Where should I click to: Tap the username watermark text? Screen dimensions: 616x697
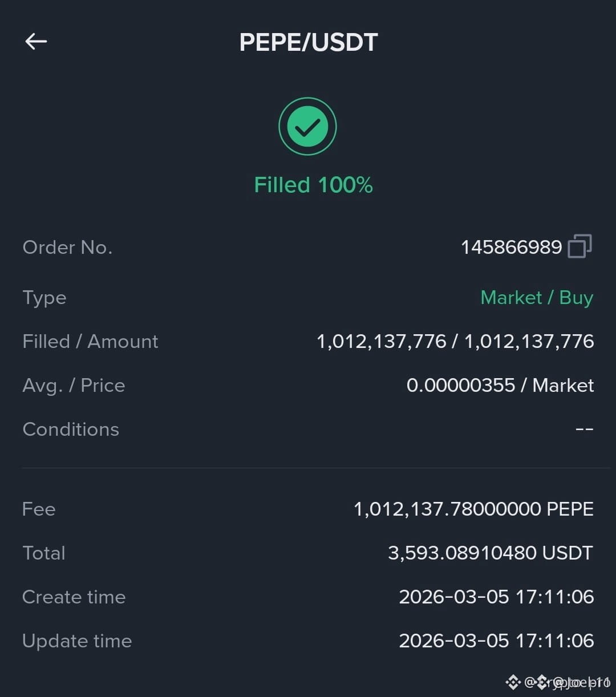point(568,682)
